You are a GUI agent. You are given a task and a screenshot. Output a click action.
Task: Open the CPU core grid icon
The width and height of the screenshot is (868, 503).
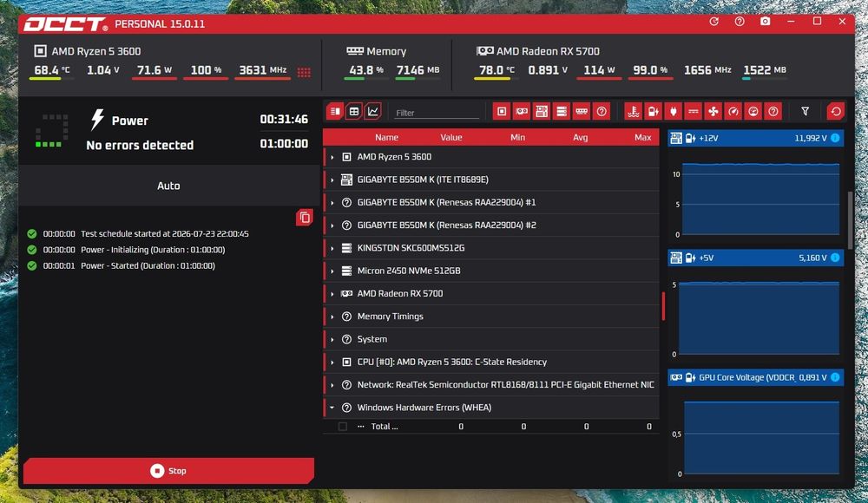[304, 72]
